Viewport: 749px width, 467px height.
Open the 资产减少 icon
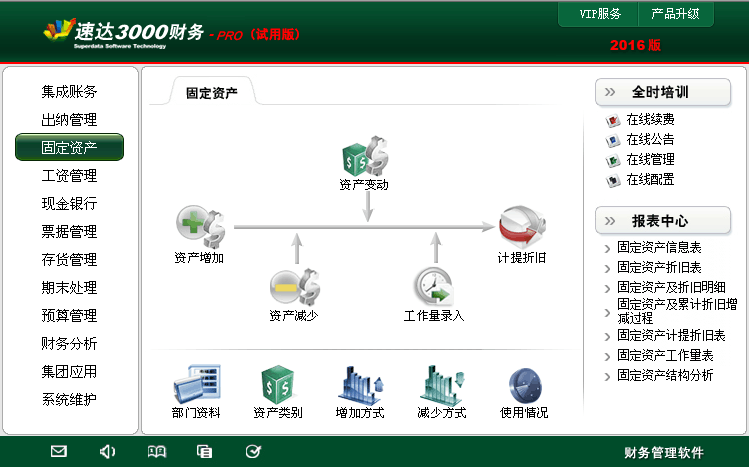295,287
